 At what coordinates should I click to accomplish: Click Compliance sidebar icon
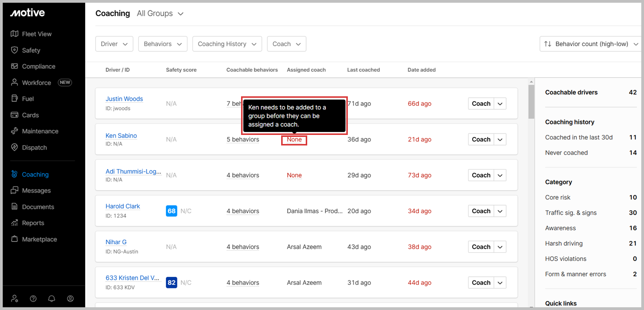coord(15,66)
